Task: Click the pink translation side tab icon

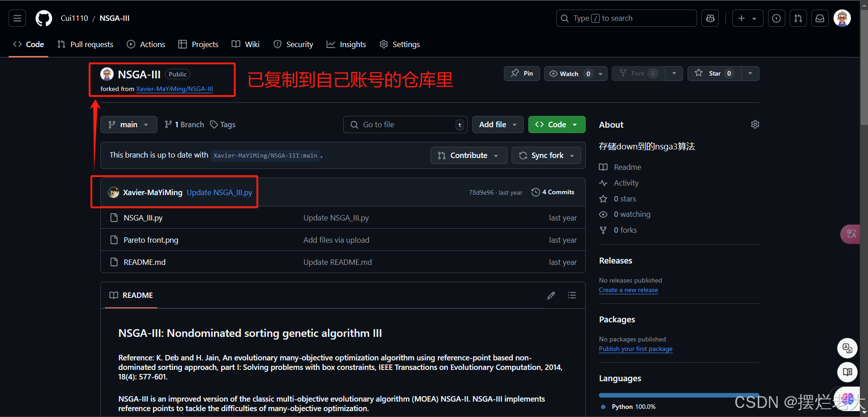Action: (x=850, y=234)
